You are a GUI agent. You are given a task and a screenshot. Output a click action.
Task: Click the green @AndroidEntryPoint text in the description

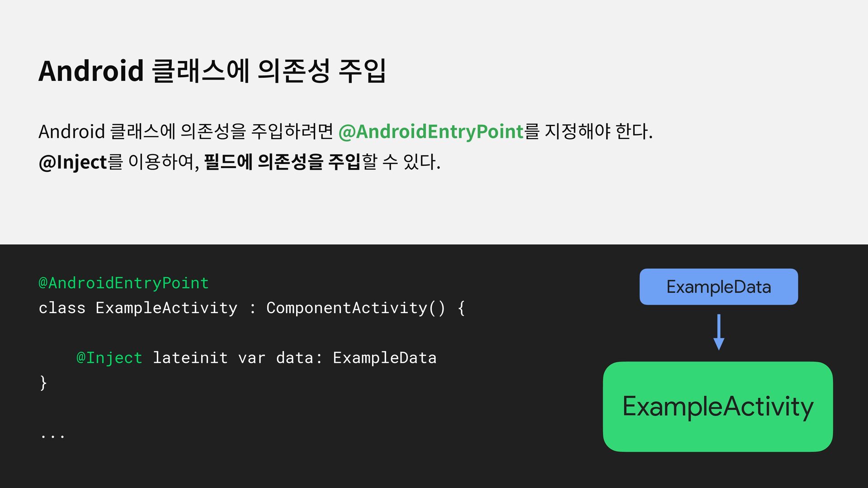tap(430, 131)
